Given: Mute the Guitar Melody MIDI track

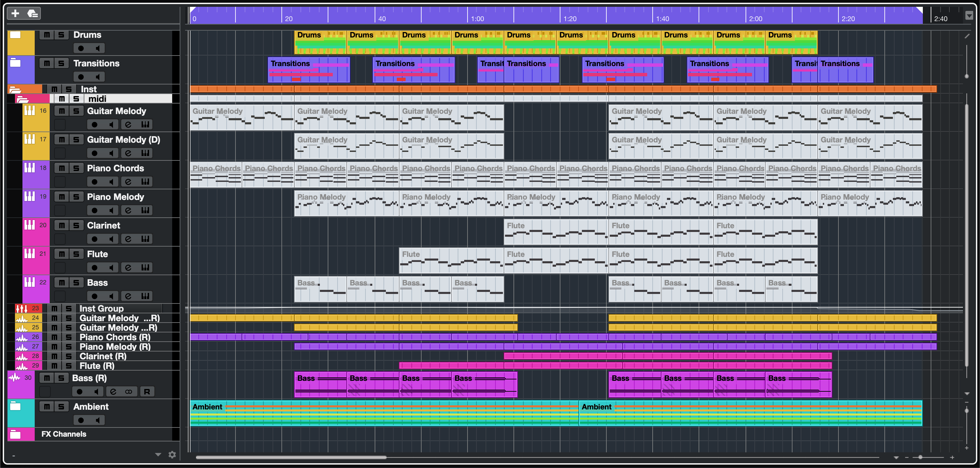Looking at the screenshot, I should (x=62, y=111).
